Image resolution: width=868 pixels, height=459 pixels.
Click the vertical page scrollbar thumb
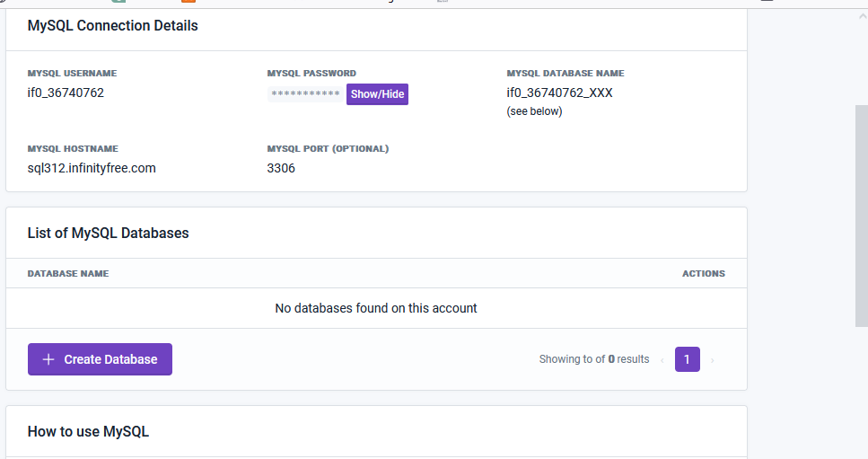(x=861, y=216)
